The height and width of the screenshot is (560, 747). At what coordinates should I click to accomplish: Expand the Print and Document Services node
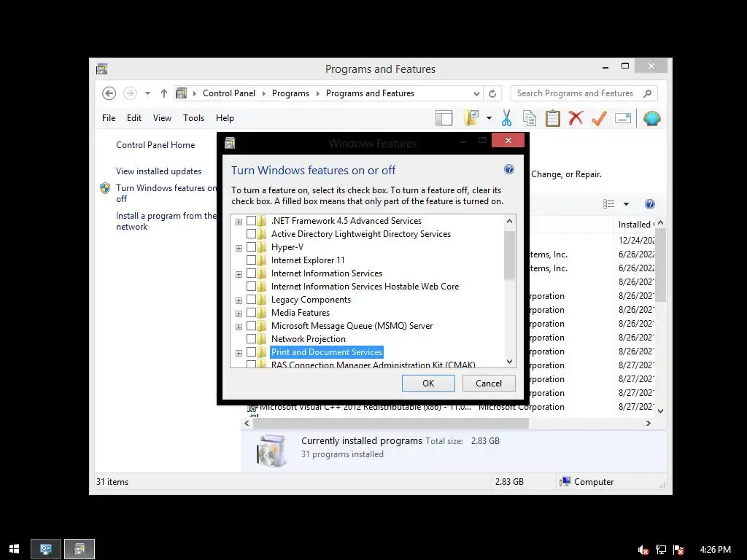click(239, 353)
